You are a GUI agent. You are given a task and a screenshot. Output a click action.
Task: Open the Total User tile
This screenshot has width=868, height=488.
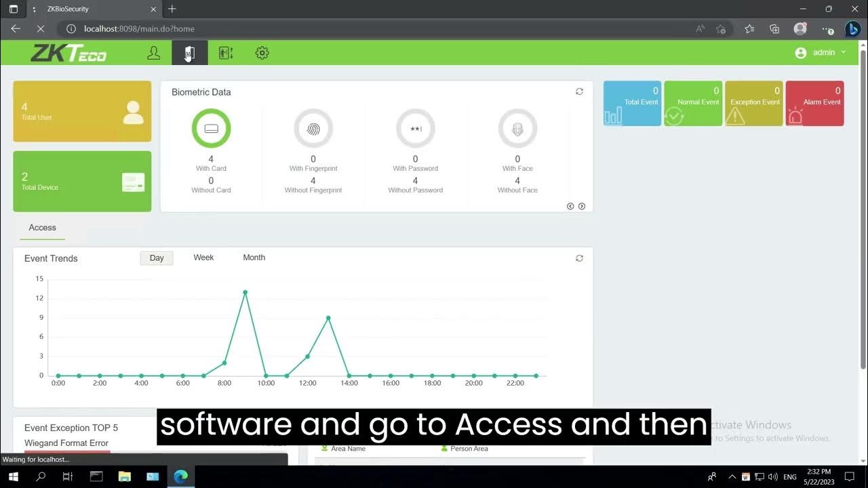click(82, 112)
